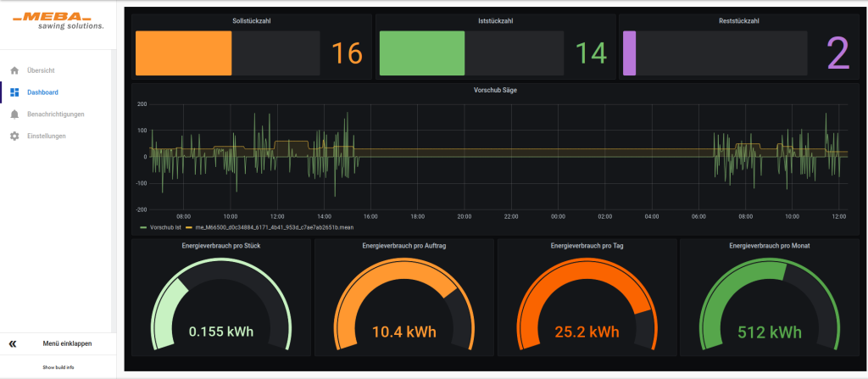Image resolution: width=868 pixels, height=379 pixels.
Task: Click the gear icon for Einstellungen
Action: [14, 137]
